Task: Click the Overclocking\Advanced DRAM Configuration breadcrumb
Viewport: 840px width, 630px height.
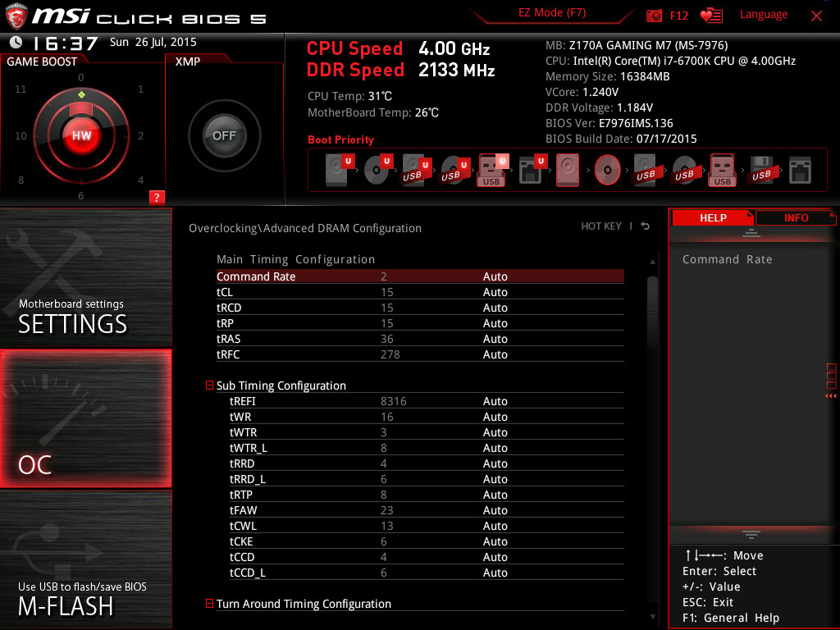Action: pos(305,228)
